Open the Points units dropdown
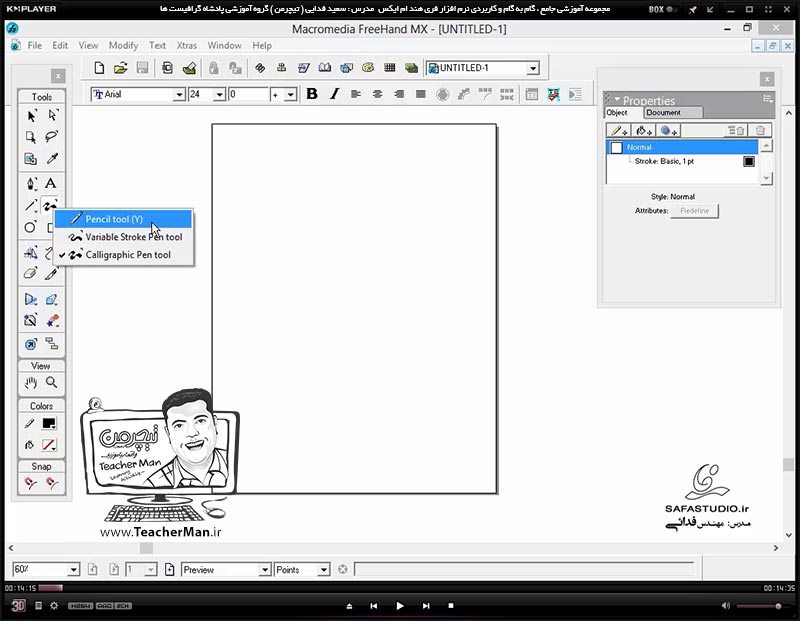Viewport: 800px width, 621px height. (x=323, y=569)
